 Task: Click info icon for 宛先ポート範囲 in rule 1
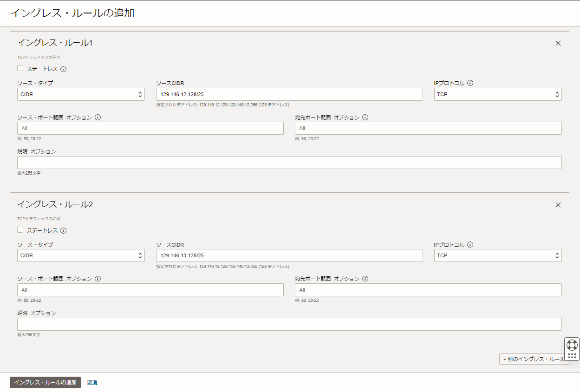pyautogui.click(x=365, y=118)
